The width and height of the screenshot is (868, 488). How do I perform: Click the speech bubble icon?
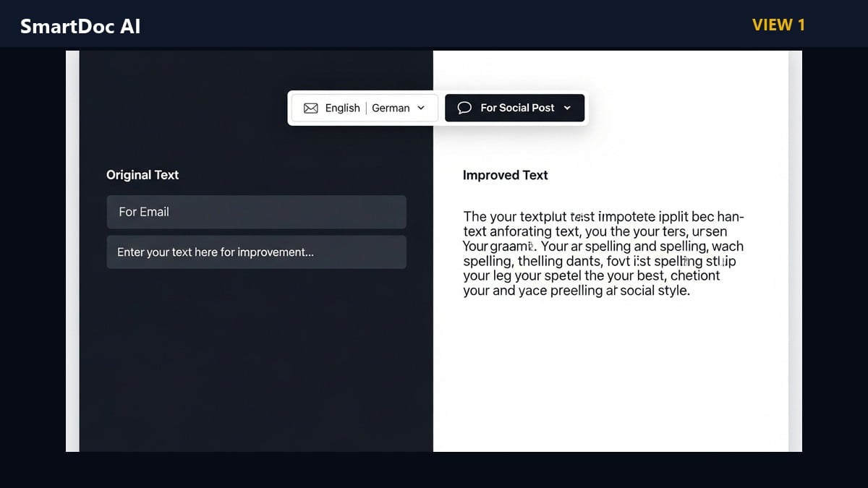pyautogui.click(x=465, y=108)
